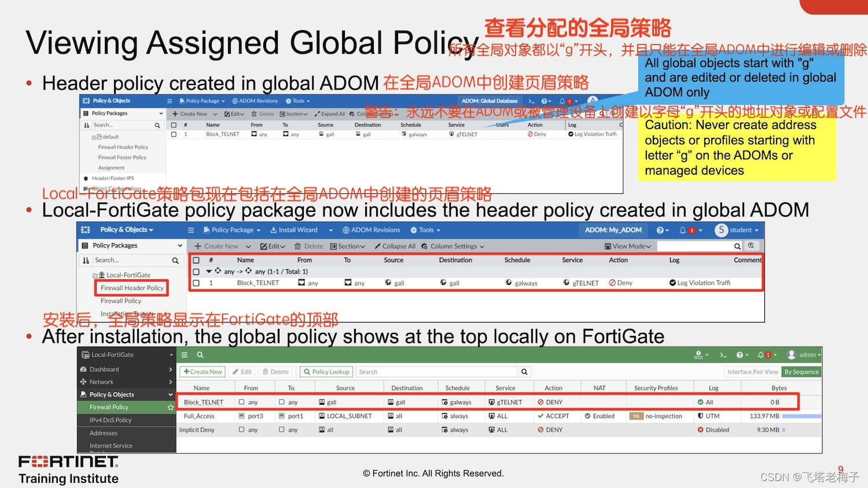Click the Edit button in the FortiGate toolbar
The height and width of the screenshot is (488, 868).
[x=242, y=372]
